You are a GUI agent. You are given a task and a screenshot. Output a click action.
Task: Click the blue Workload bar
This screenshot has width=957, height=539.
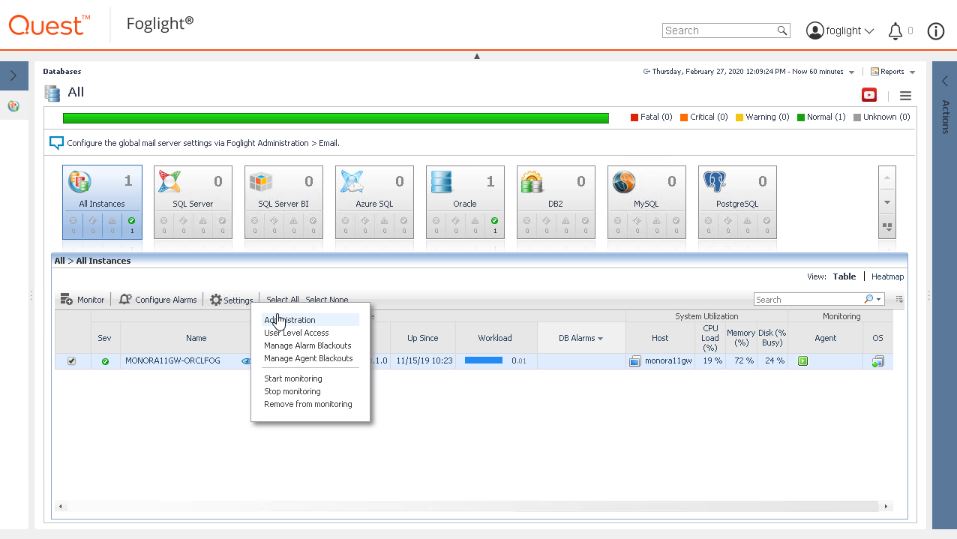click(x=483, y=361)
